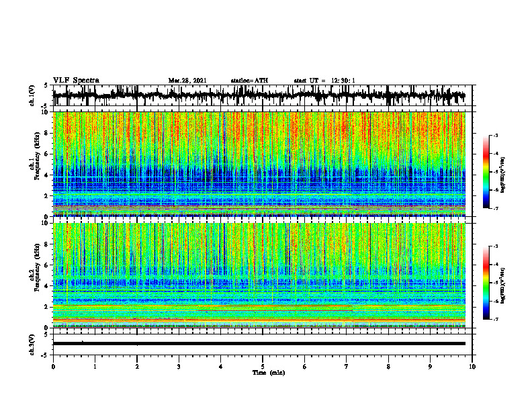Click "-6" on the ch.1 color scale
Screen dimensions: 532x411
[x=496, y=190]
